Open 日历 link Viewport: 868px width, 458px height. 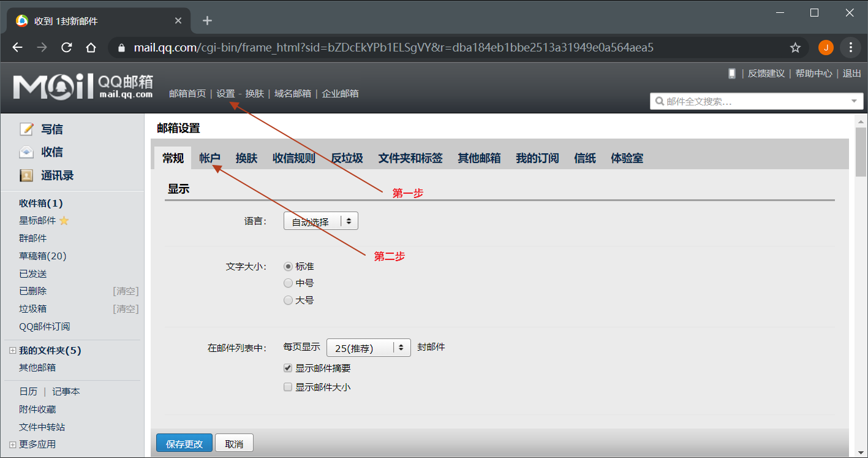(28, 392)
